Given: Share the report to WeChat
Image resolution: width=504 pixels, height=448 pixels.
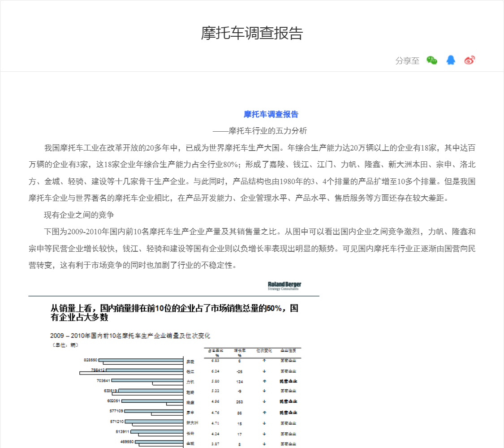Looking at the screenshot, I should click(432, 60).
